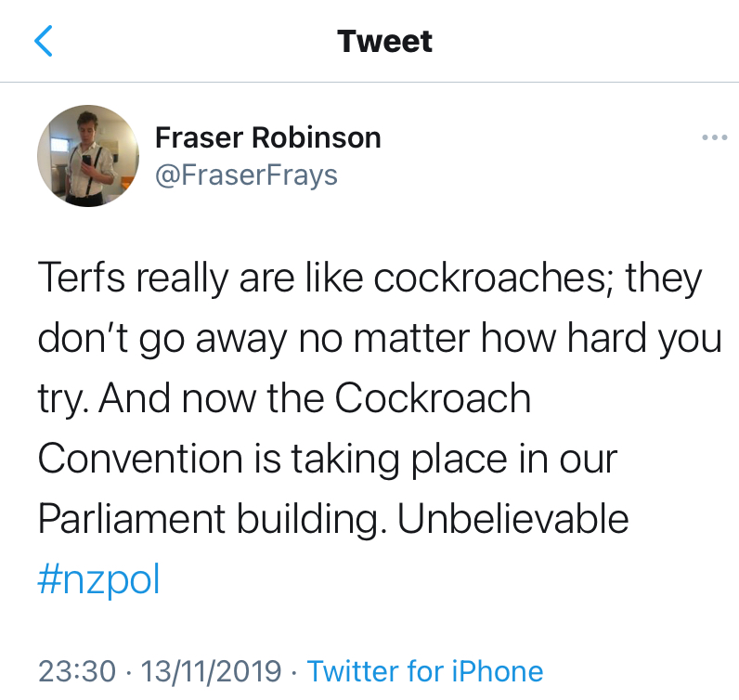
Task: Tap the 13/11/2019 date
Action: [212, 670]
